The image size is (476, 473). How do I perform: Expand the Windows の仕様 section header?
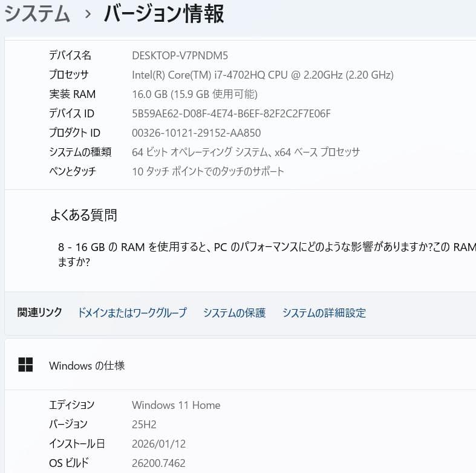pos(240,365)
